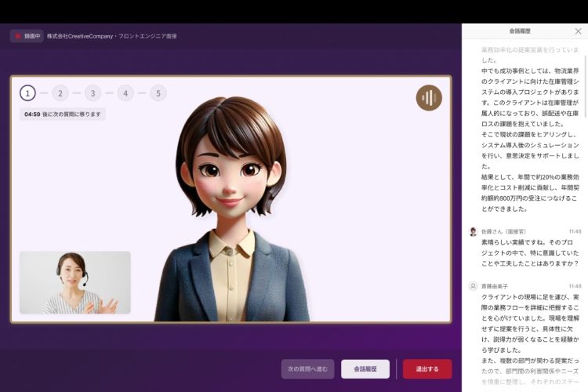The image size is (588, 392).
Task: Click the 04:59 countdown timer label
Action: (62, 114)
